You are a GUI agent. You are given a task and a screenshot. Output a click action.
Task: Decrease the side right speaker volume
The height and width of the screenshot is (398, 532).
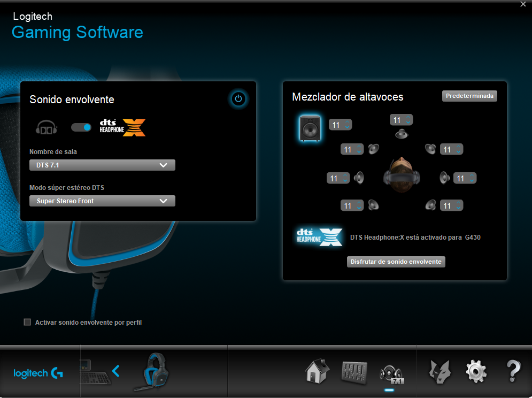pos(472,181)
